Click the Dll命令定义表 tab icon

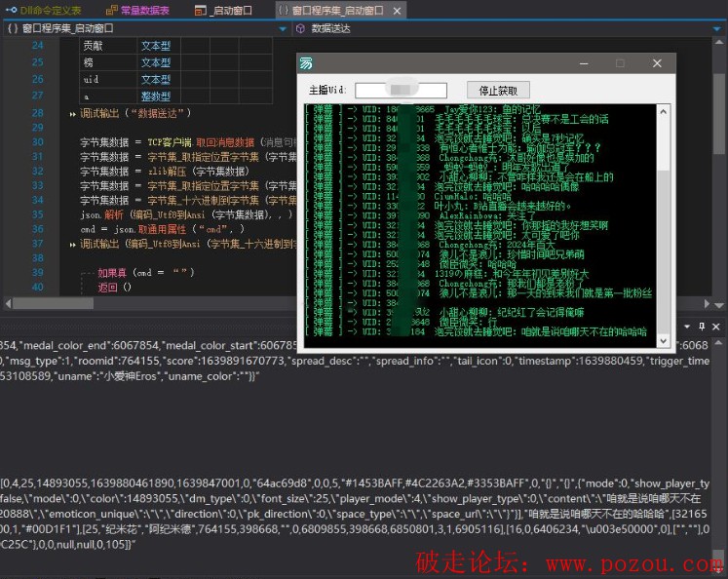point(11,10)
